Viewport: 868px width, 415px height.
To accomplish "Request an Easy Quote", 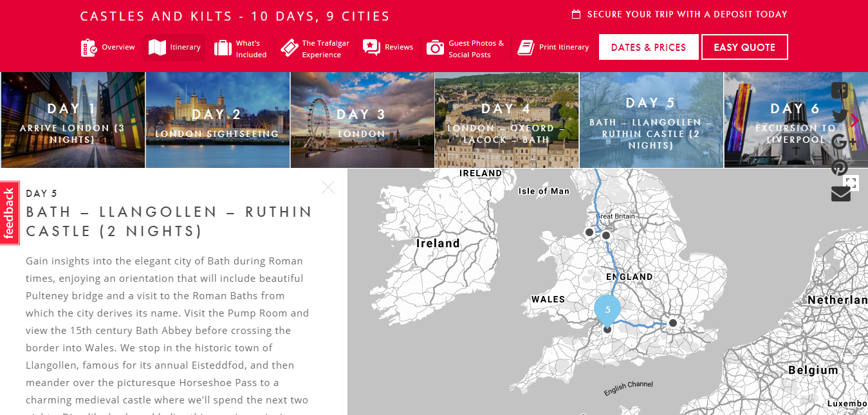I will click(x=744, y=47).
